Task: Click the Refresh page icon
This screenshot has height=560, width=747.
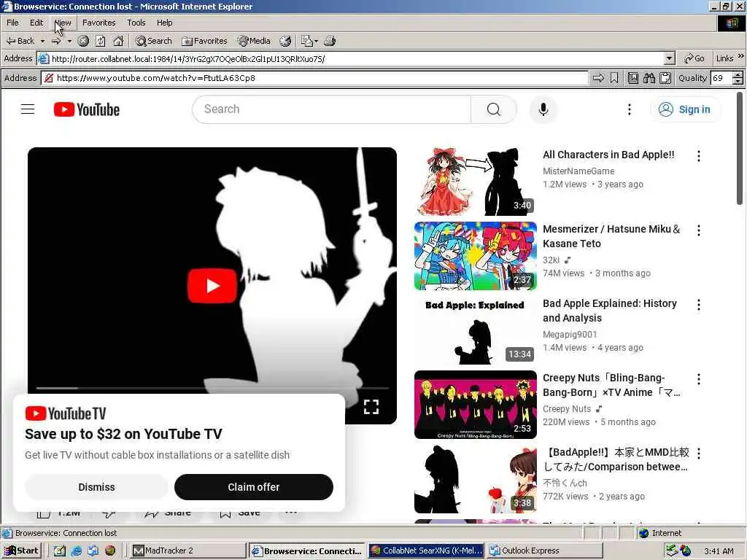Action: pyautogui.click(x=101, y=41)
